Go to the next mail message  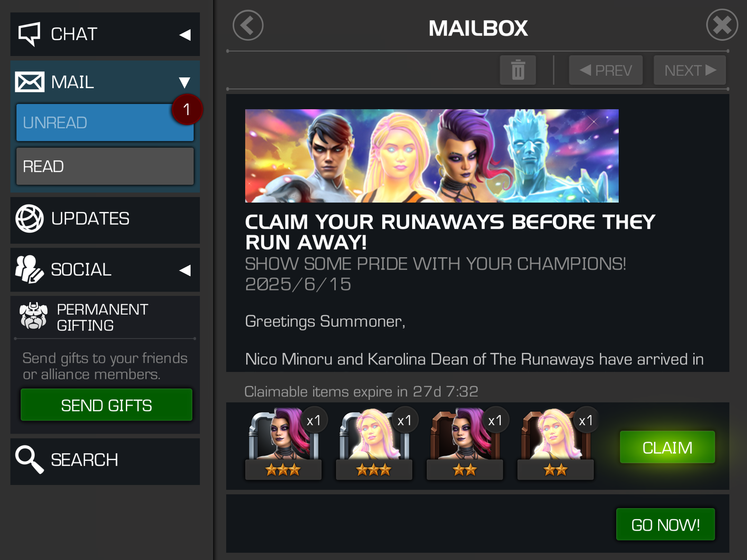690,70
